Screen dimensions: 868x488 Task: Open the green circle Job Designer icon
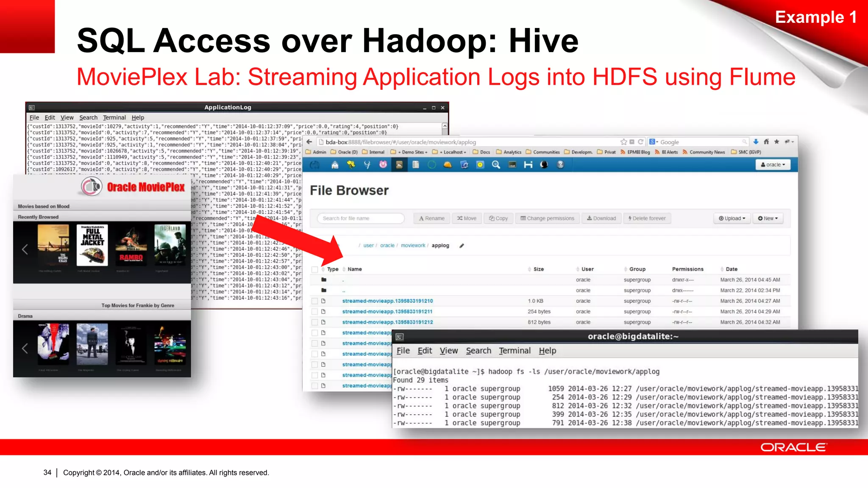(x=431, y=165)
